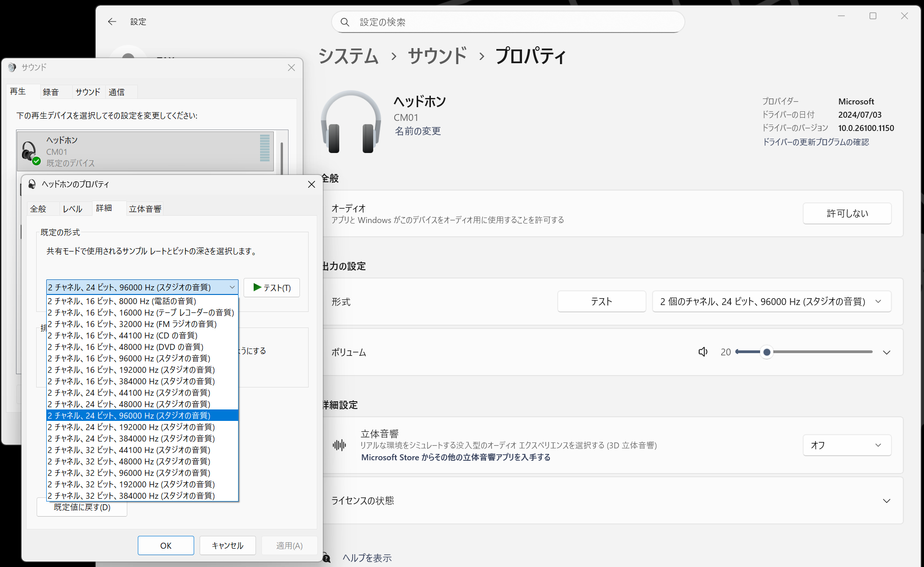Click the Don't allow audio button
Viewport: 924px width, 567px height.
click(847, 213)
